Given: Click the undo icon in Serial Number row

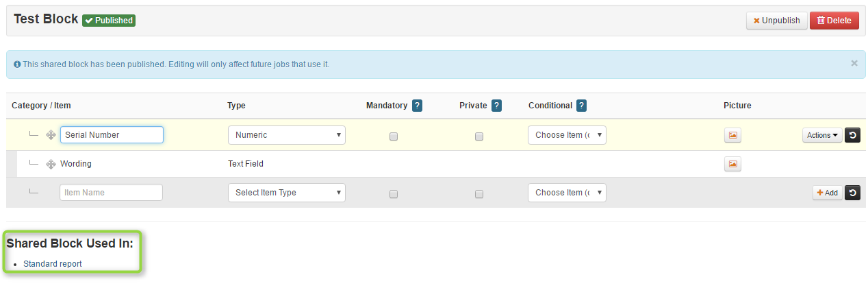Looking at the screenshot, I should click(852, 135).
